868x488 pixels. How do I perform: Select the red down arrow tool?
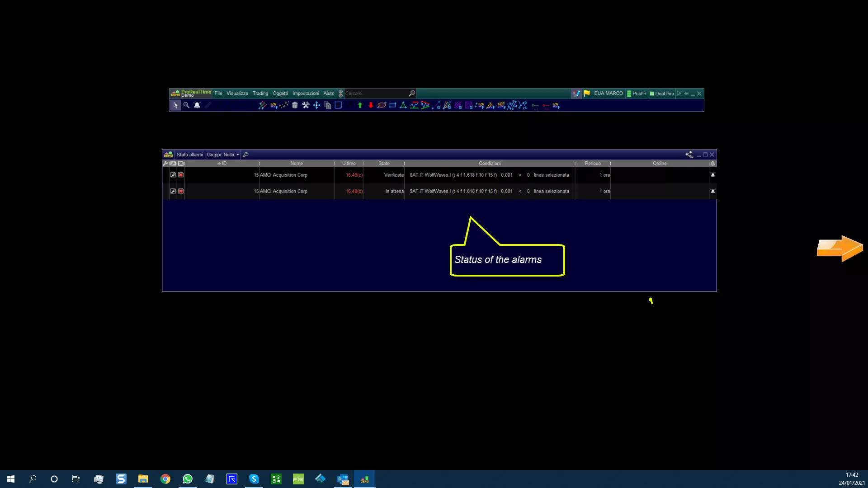371,105
